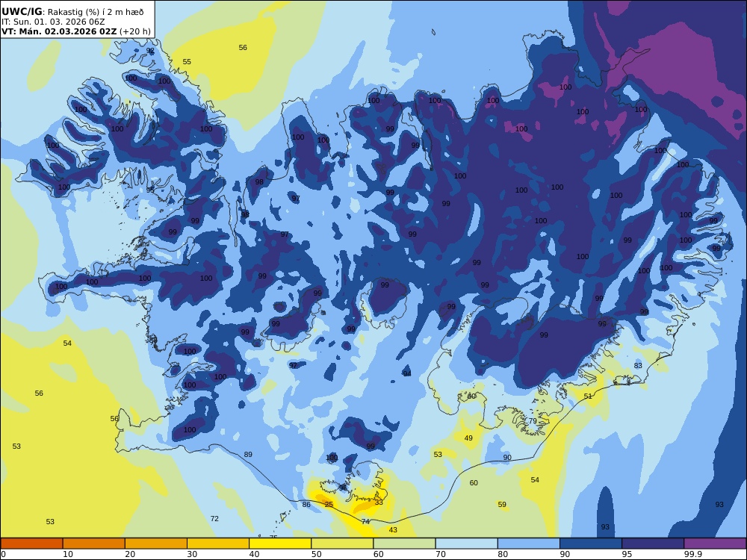Select the light blue 80–90 legend swatch
The width and height of the screenshot is (747, 560).
pyautogui.click(x=529, y=544)
